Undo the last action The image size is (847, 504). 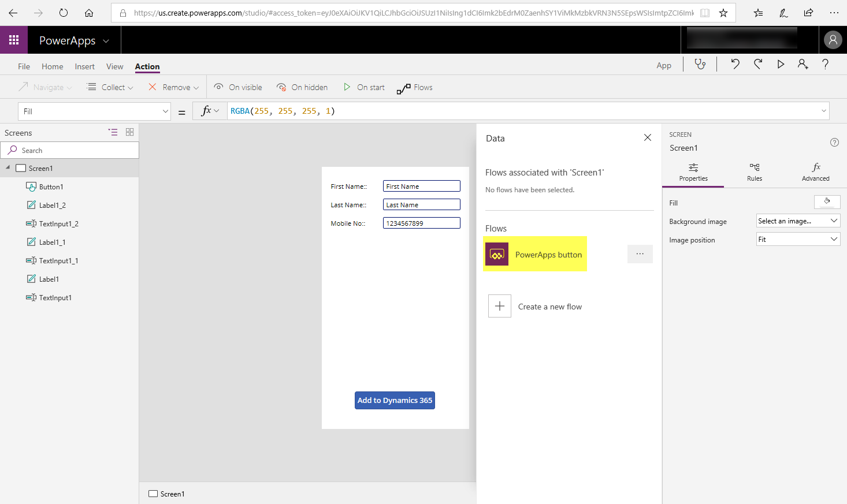[x=735, y=64]
